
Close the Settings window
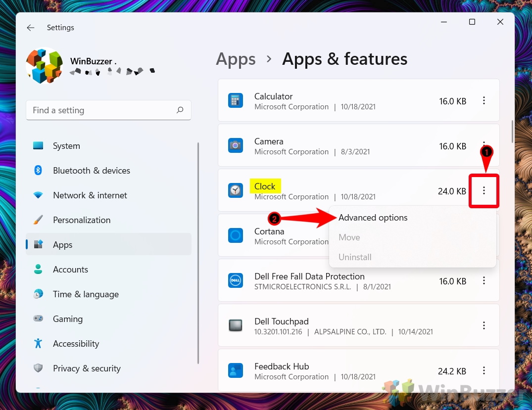(x=500, y=22)
